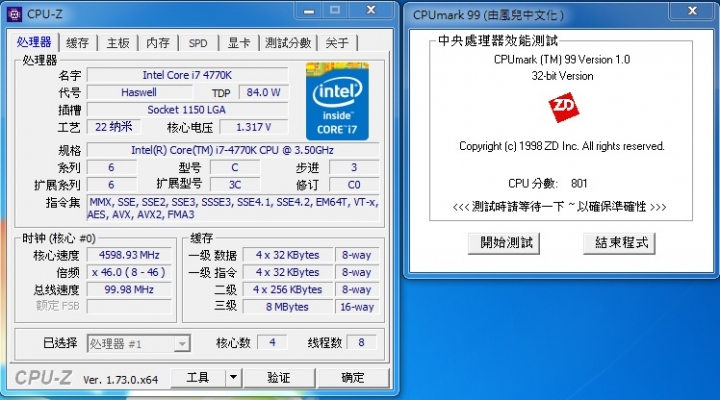Open the 内存 tab

pos(158,43)
